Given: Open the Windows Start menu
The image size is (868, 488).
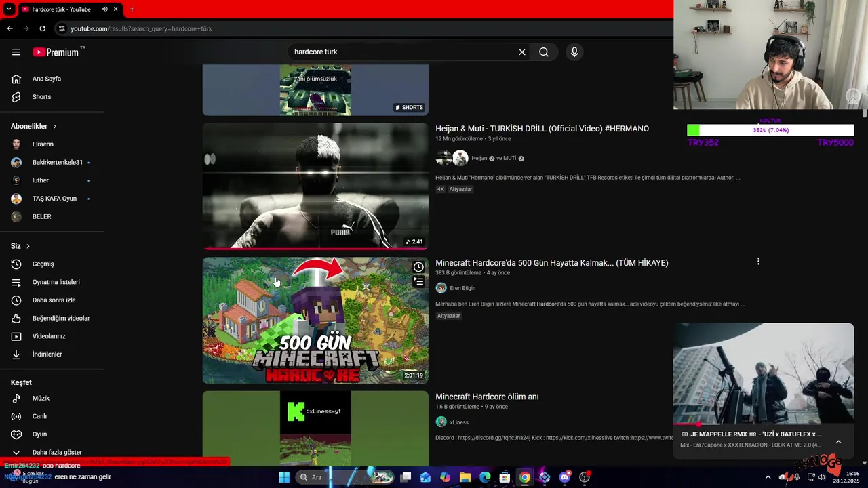Looking at the screenshot, I should click(284, 477).
